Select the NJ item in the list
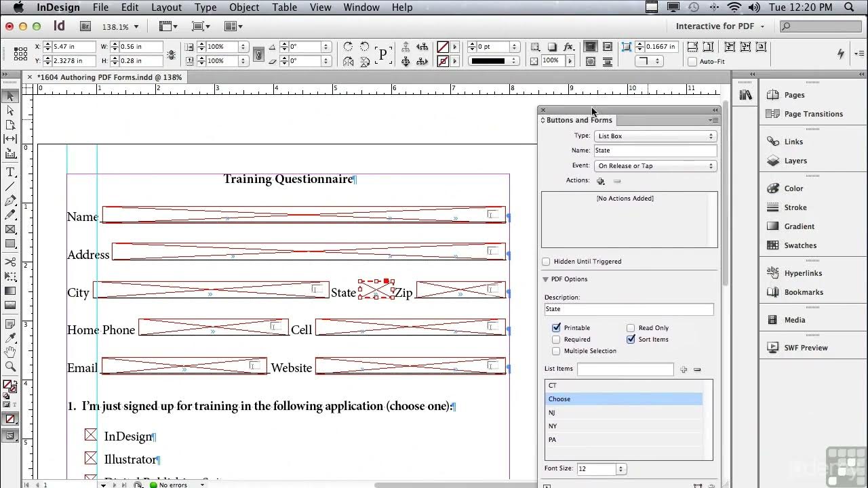Screen dimensions: 868x488 tap(624, 413)
